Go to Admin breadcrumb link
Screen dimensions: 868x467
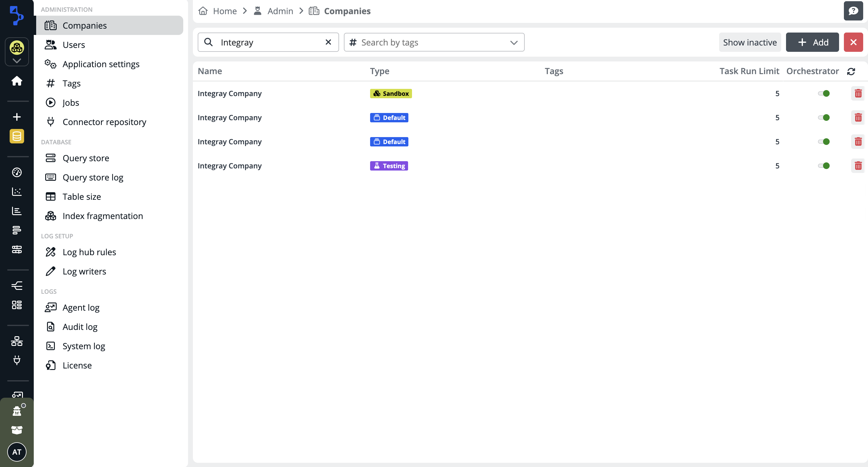(280, 11)
